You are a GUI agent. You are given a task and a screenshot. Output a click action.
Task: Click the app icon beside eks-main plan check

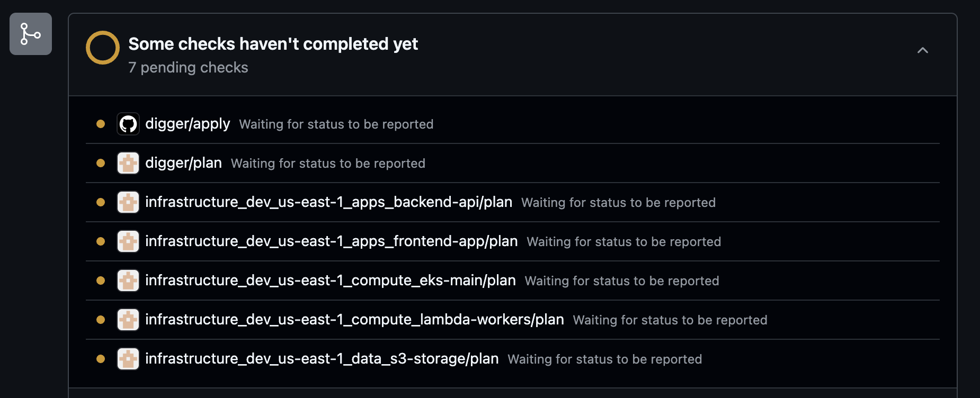128,281
